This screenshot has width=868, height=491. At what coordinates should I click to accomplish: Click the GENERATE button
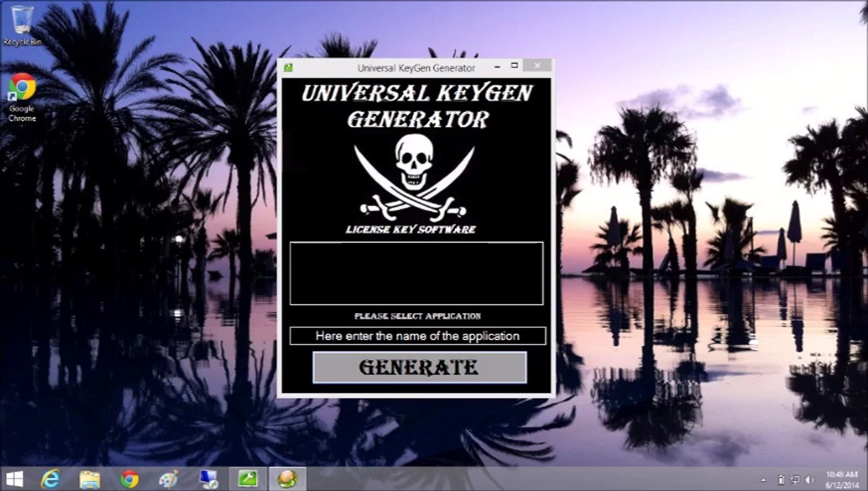click(x=420, y=368)
